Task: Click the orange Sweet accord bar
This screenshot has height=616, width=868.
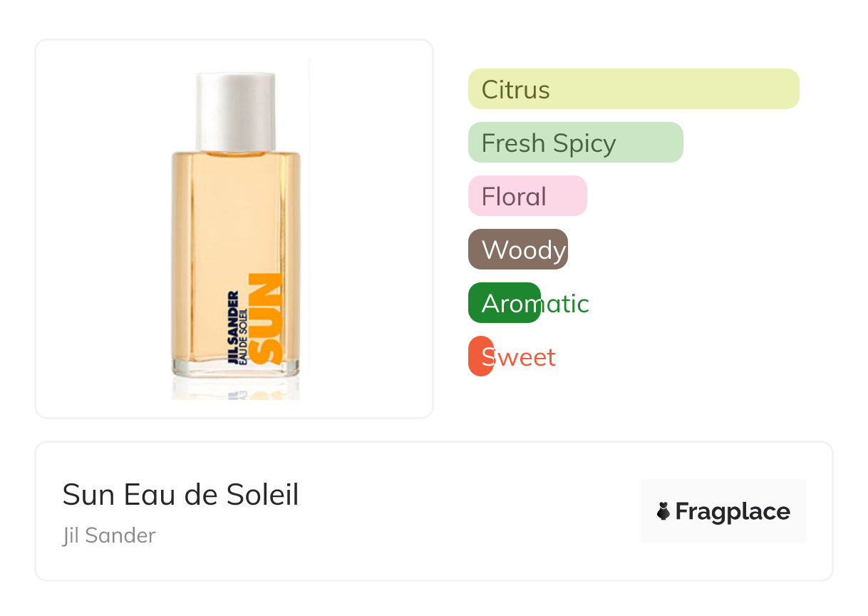Action: [480, 356]
